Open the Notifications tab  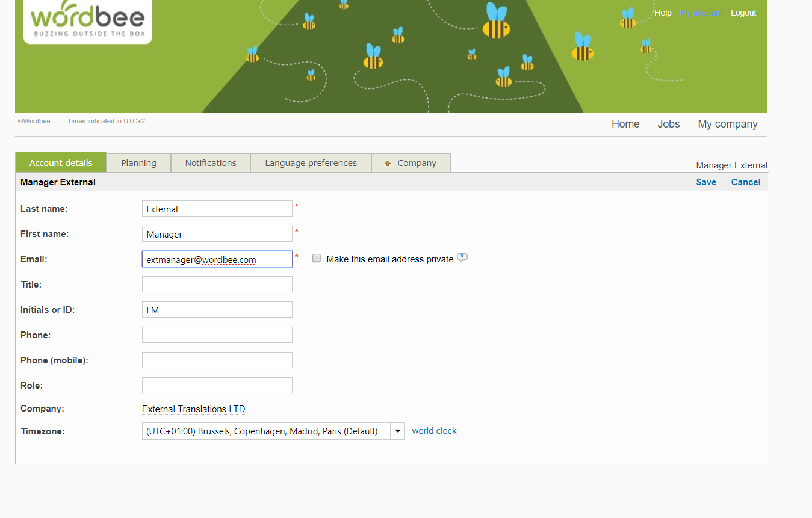[211, 163]
